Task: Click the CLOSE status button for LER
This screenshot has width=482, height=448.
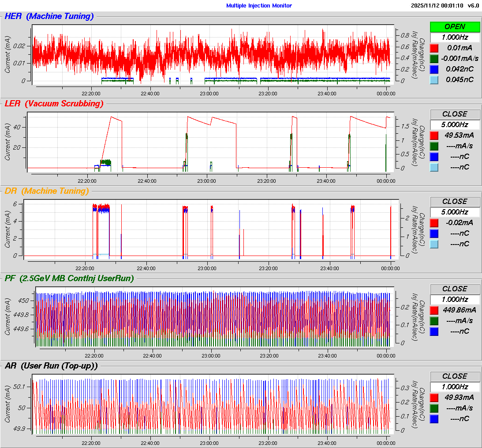Action: (455, 114)
